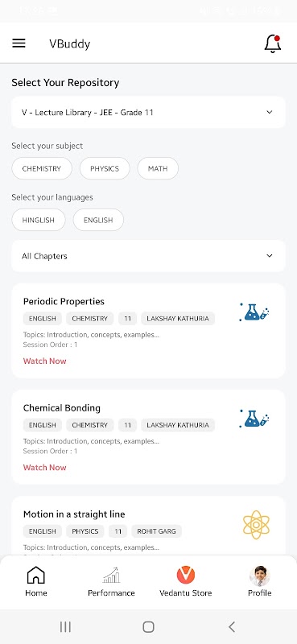Tap the atom icon on Motion in a straight line
Viewport: 297px width, 644px height.
256,525
